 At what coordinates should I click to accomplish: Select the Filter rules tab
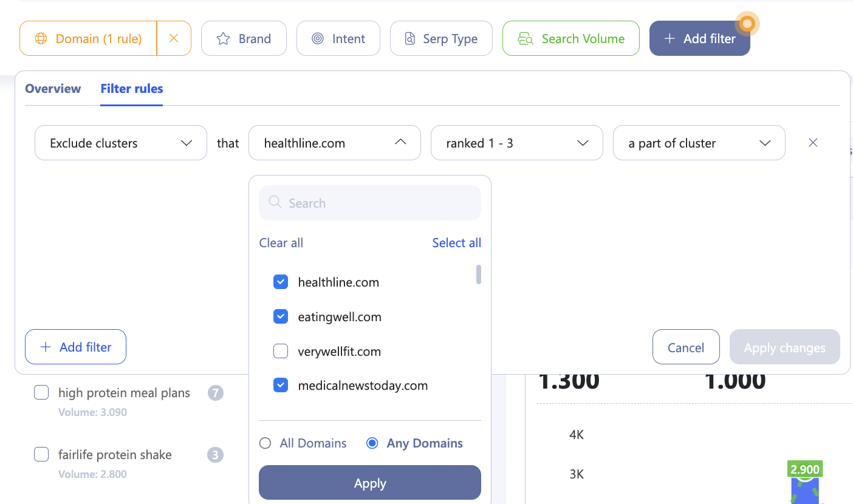[x=132, y=89]
